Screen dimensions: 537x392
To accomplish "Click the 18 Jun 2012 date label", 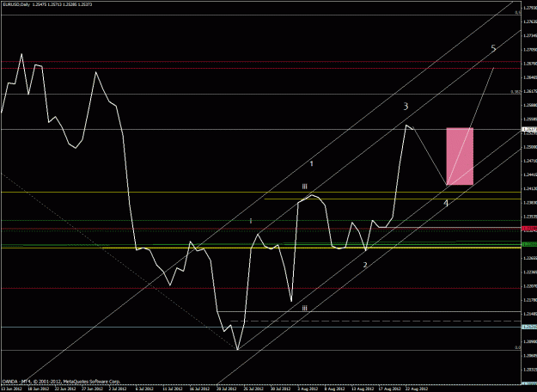I will [37, 389].
